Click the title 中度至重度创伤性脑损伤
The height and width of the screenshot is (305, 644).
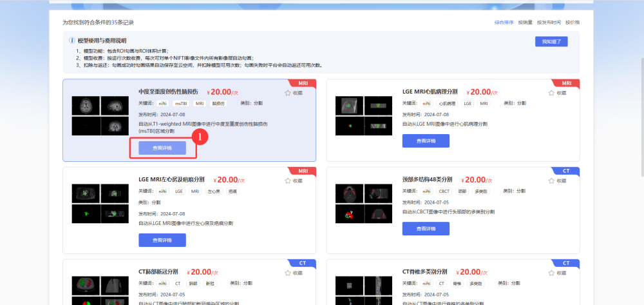click(x=168, y=92)
